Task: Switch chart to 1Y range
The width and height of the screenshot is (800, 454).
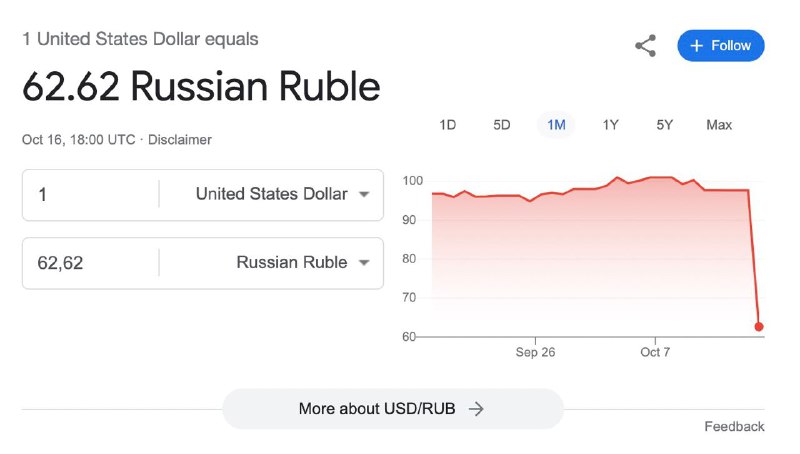Action: [610, 125]
